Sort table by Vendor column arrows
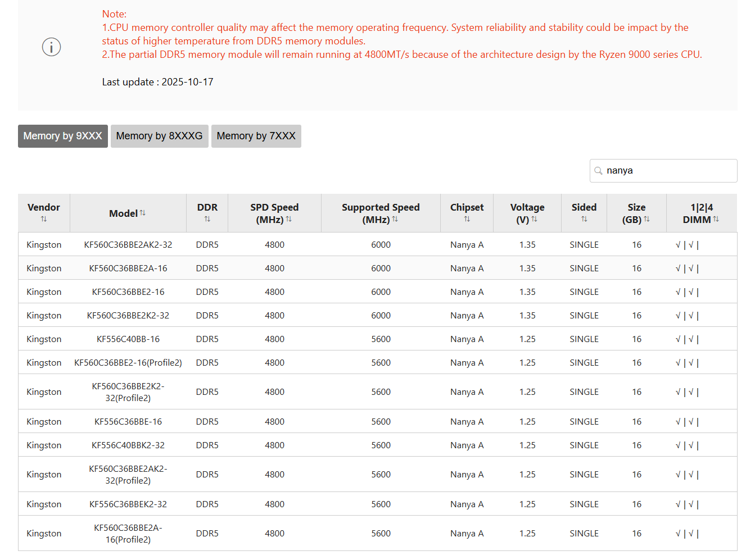 (x=44, y=219)
